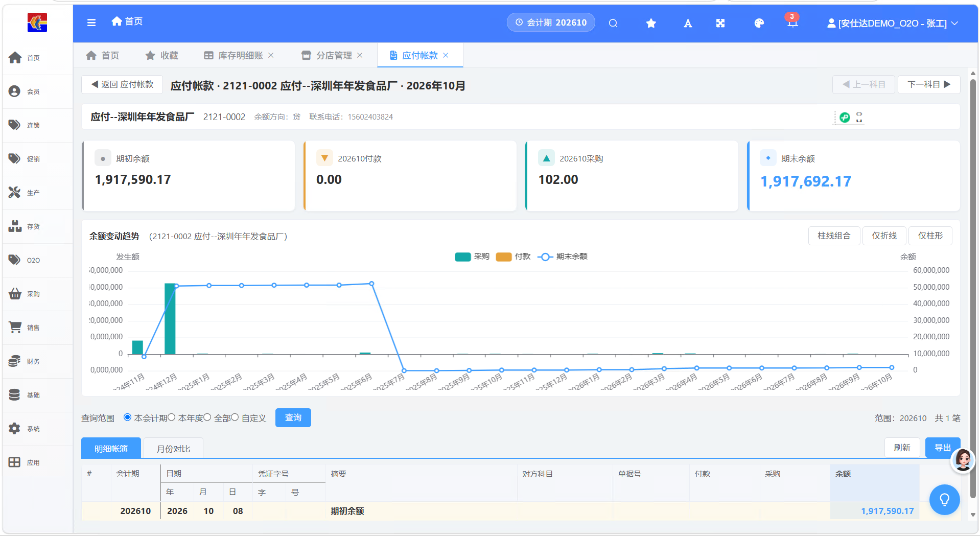Select 明细帐簿 tab
Image resolution: width=980 pixels, height=536 pixels.
pyautogui.click(x=111, y=449)
